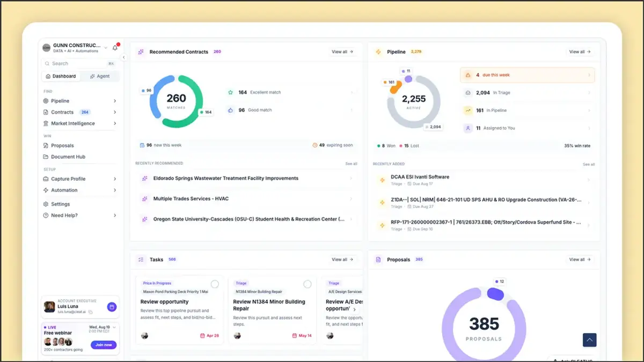
Task: Click the scroll-to-top arrow button
Action: pos(590,340)
